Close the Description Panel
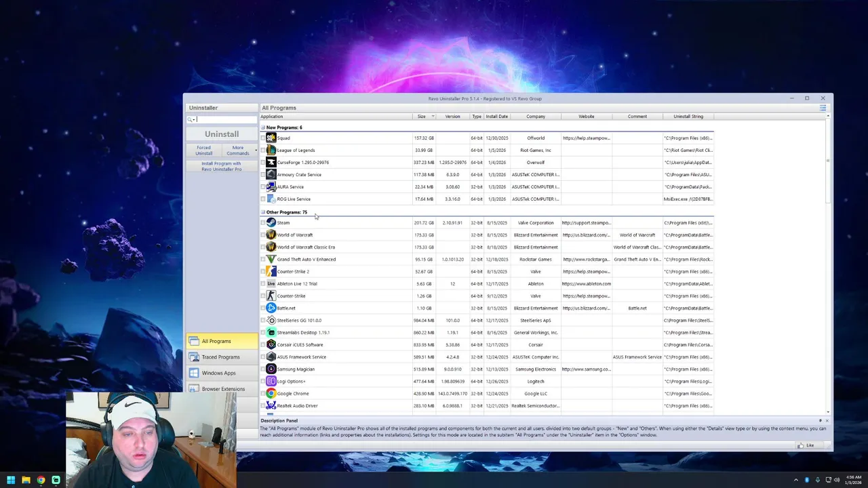The width and height of the screenshot is (868, 488). click(x=827, y=421)
